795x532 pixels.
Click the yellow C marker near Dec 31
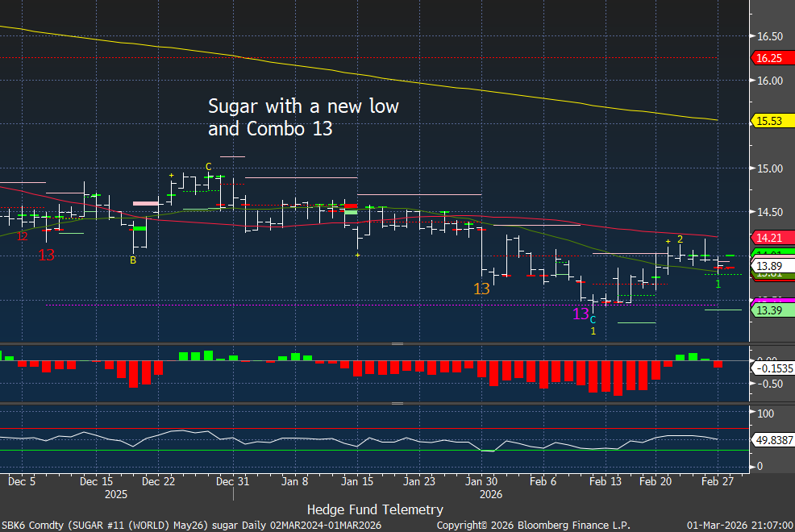(x=208, y=167)
